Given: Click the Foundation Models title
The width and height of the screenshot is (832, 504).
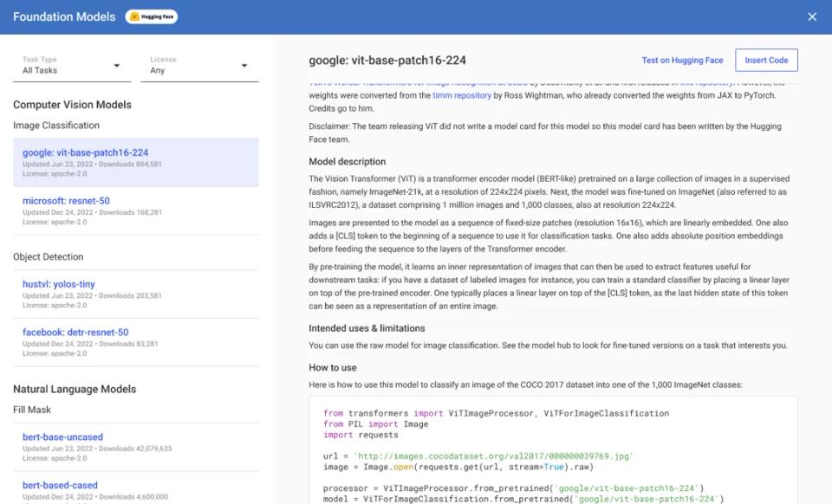Looking at the screenshot, I should click(x=64, y=17).
